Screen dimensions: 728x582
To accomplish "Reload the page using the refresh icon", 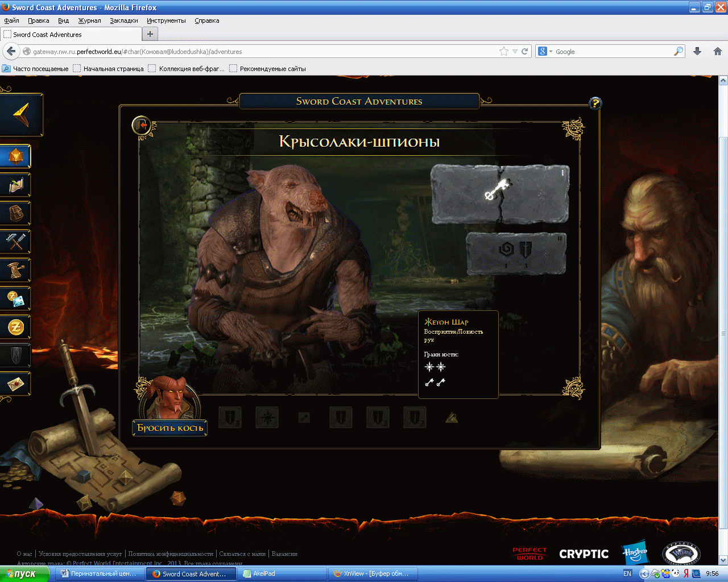I will coord(525,51).
